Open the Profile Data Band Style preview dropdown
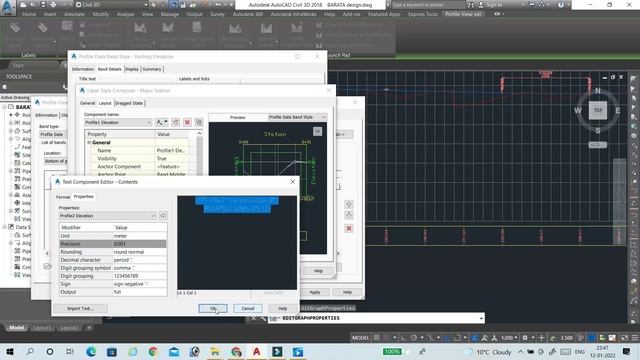This screenshot has width=640, height=360. (297, 117)
